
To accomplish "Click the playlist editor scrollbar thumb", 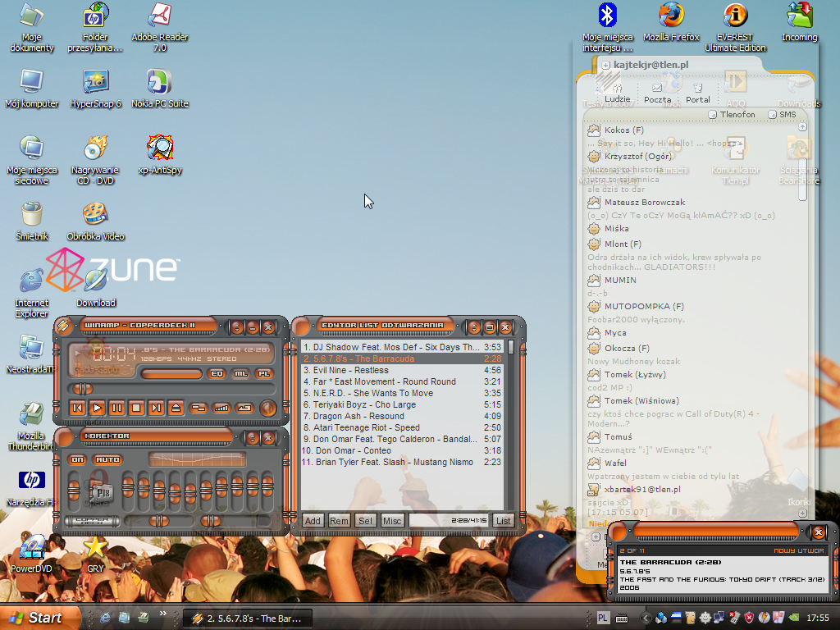I will point(511,347).
